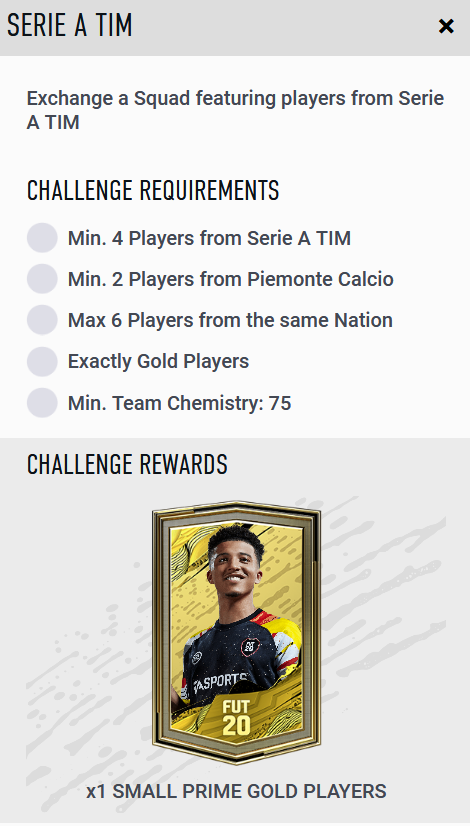Click the Serie A TIM players requirement indicator
Viewport: 470px width, 826px height.
[42, 238]
